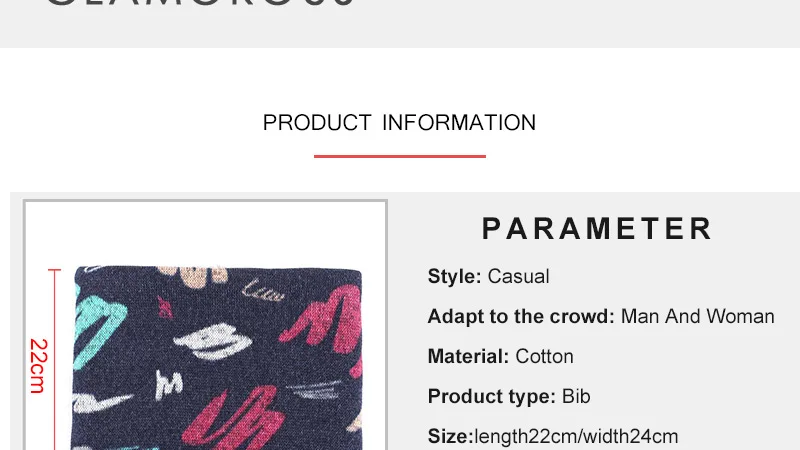Screen dimensions: 800x450
Task: Select the PARAMETER title text
Action: click(x=597, y=228)
